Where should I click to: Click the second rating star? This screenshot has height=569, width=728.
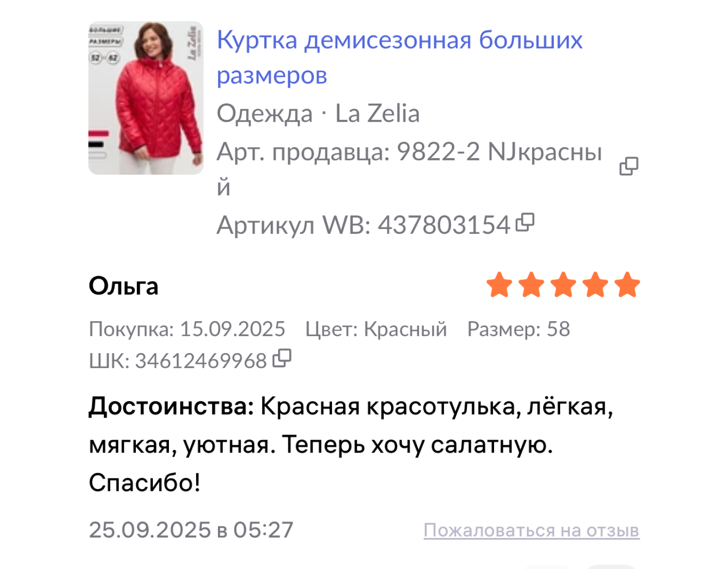(531, 285)
